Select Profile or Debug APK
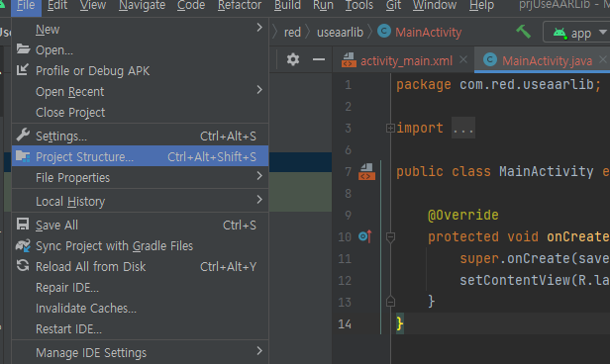This screenshot has height=364, width=610. 140,71
